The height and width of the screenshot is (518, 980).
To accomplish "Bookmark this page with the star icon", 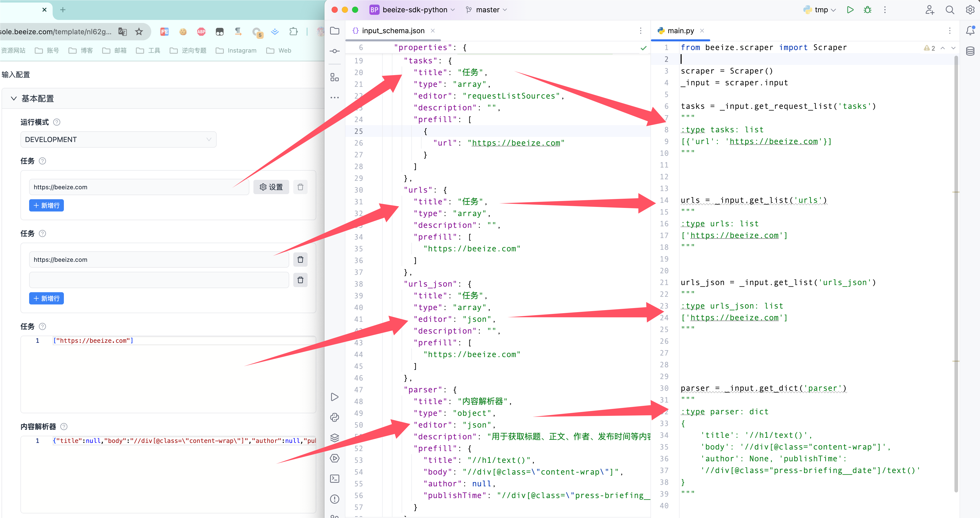I will [x=139, y=32].
